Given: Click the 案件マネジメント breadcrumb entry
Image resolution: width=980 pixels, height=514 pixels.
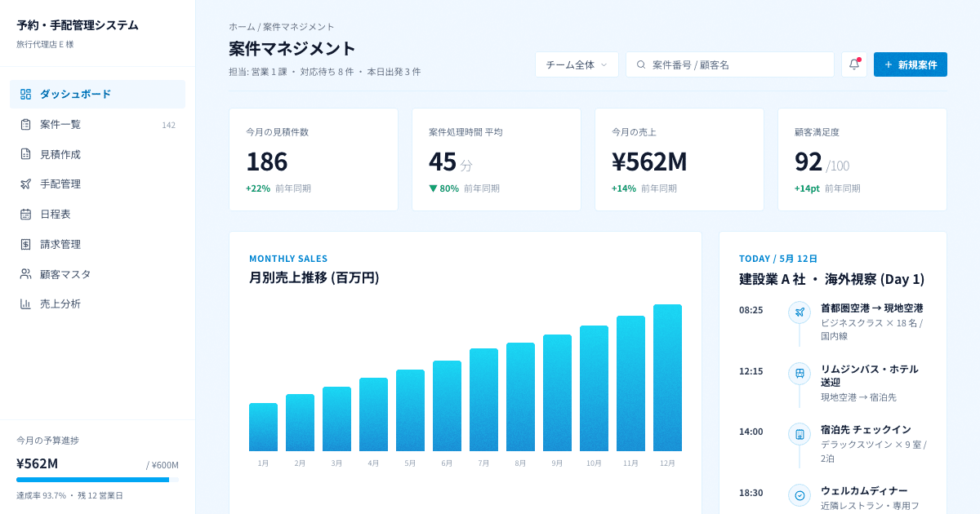Looking at the screenshot, I should tap(298, 26).
